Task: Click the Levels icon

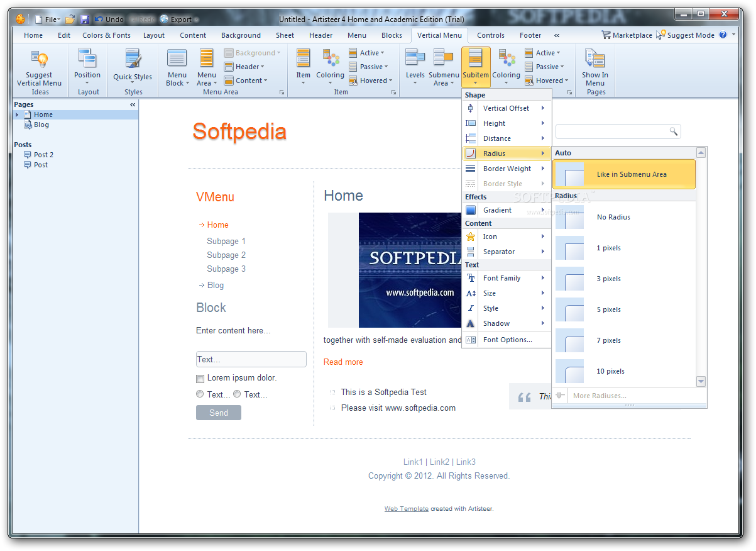Action: pyautogui.click(x=415, y=58)
